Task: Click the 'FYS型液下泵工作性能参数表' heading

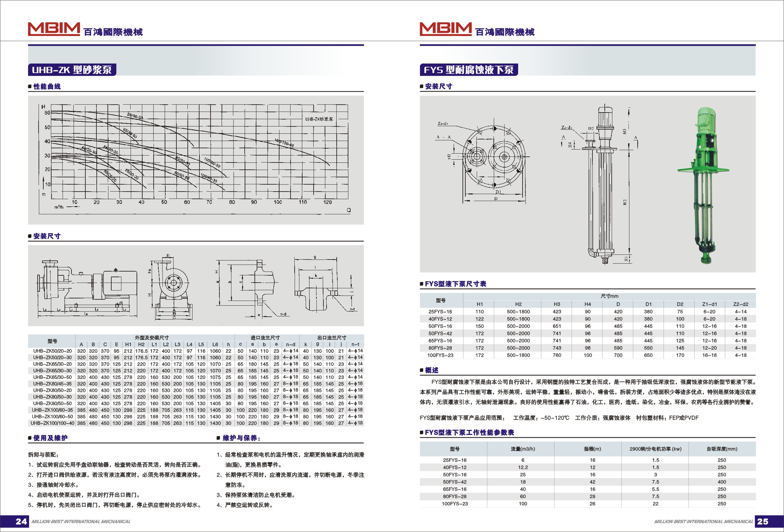Action: point(469,432)
